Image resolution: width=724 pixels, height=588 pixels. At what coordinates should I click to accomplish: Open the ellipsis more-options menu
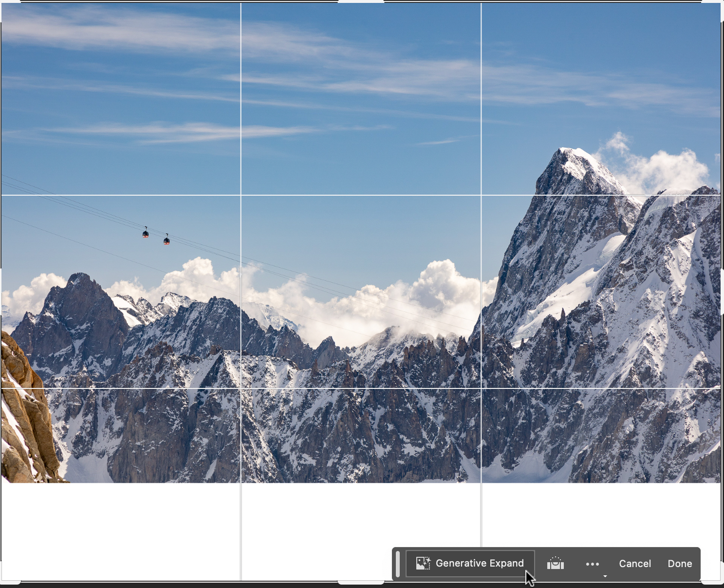(x=593, y=563)
